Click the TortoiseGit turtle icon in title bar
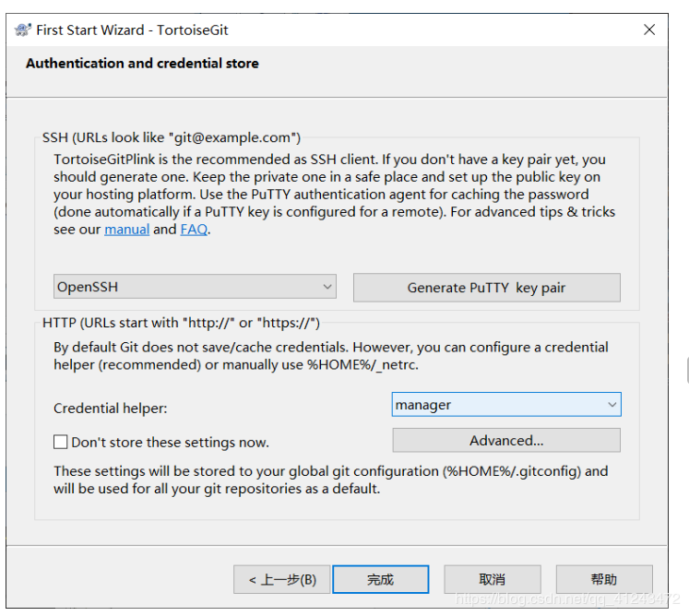 click(x=23, y=30)
